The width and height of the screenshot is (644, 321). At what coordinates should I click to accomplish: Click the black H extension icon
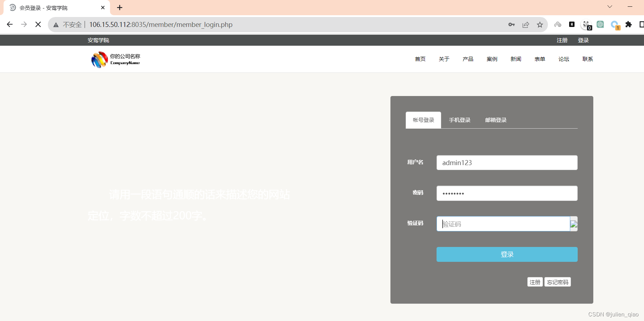[x=572, y=24]
